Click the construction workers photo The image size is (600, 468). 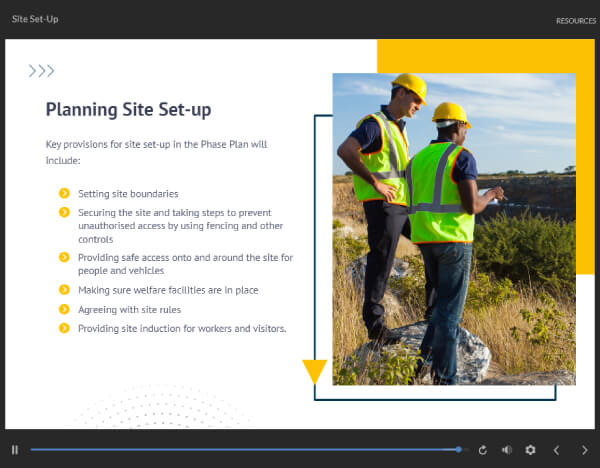point(454,229)
